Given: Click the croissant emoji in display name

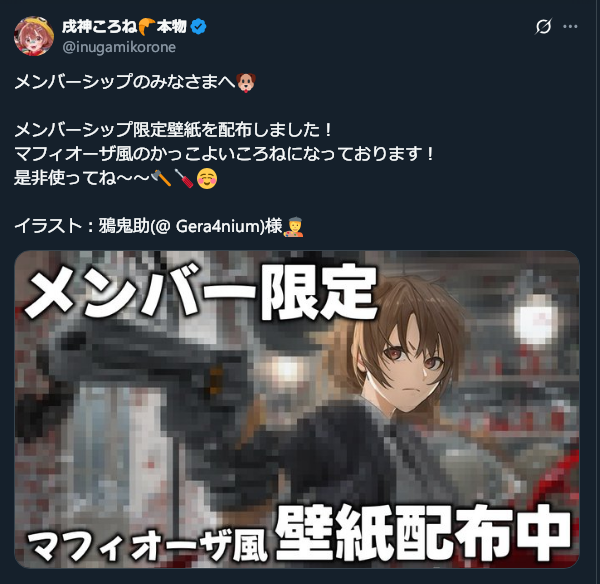Looking at the screenshot, I should coord(147,27).
